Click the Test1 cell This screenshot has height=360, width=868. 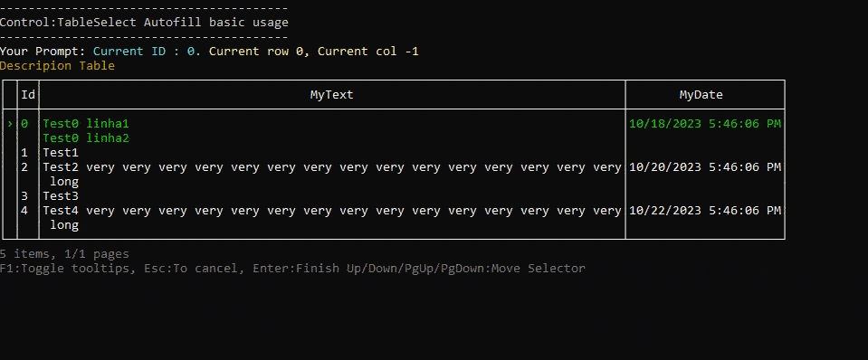coord(61,153)
